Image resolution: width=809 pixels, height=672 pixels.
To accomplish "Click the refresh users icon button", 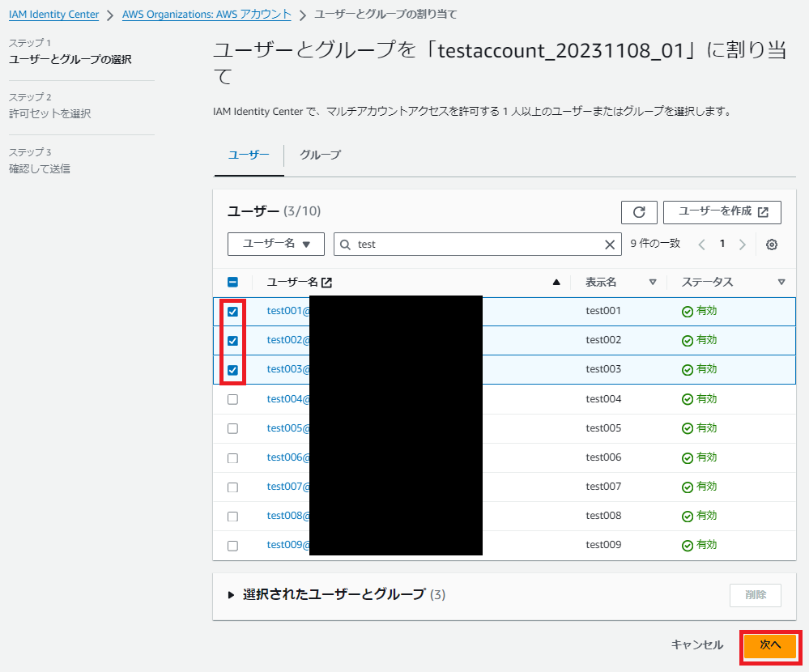I will tap(639, 212).
